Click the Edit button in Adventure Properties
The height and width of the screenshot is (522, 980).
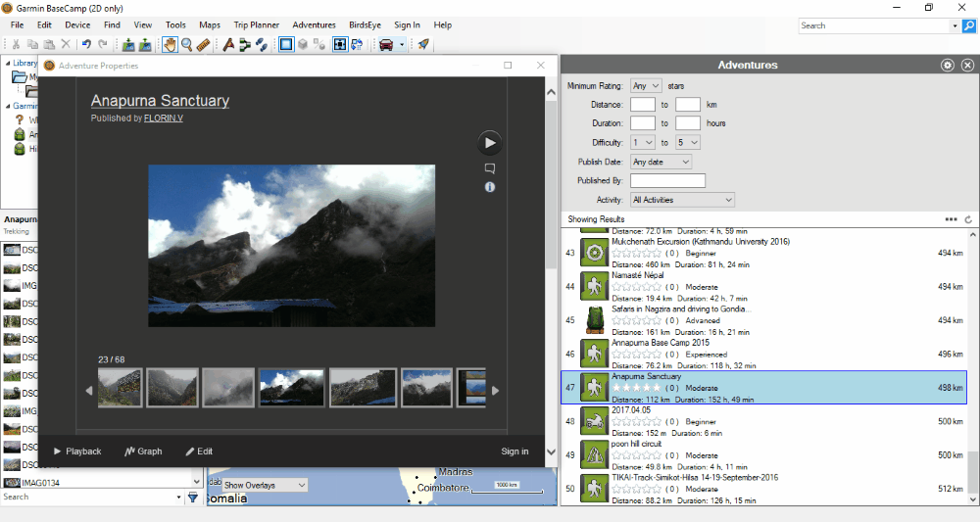(x=199, y=451)
